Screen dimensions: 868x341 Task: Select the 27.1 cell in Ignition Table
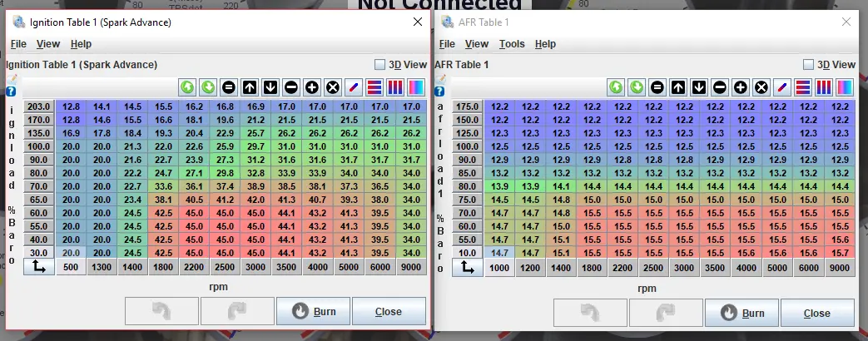pyautogui.click(x=194, y=173)
